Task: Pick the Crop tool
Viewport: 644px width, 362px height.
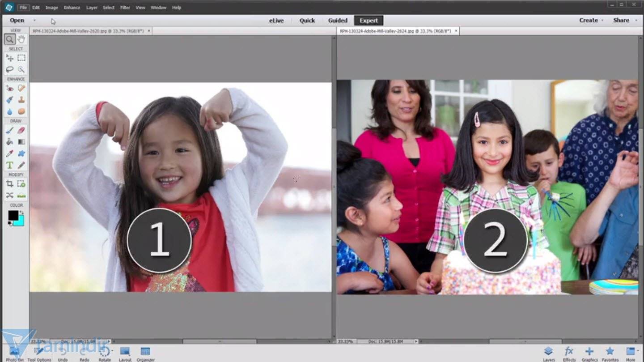Action: point(9,184)
